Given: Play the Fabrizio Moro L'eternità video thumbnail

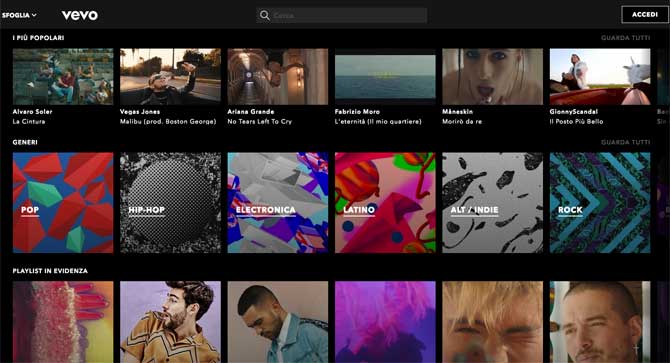Looking at the screenshot, I should (385, 76).
